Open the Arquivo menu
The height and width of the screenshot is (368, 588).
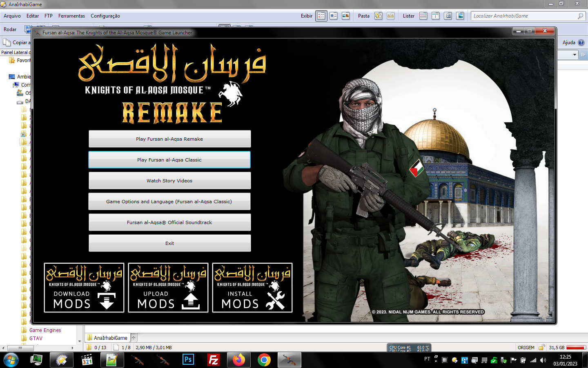12,16
